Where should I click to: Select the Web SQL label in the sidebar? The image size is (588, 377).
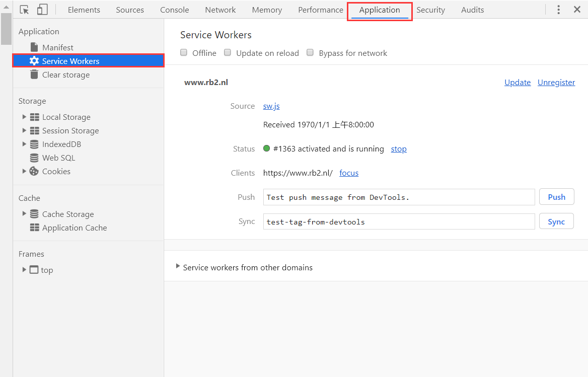pos(58,158)
